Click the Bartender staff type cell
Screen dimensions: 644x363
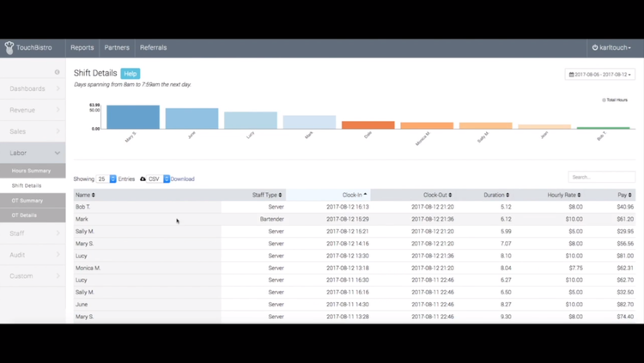pyautogui.click(x=272, y=220)
